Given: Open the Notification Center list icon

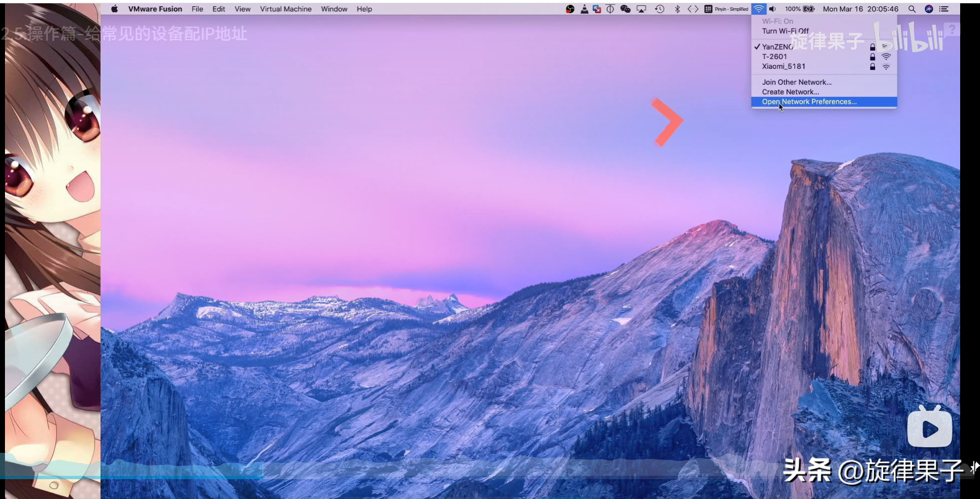Looking at the screenshot, I should tap(944, 9).
